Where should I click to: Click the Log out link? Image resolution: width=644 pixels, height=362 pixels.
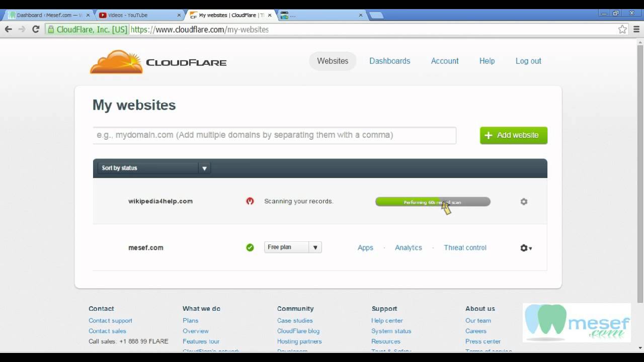pos(528,61)
